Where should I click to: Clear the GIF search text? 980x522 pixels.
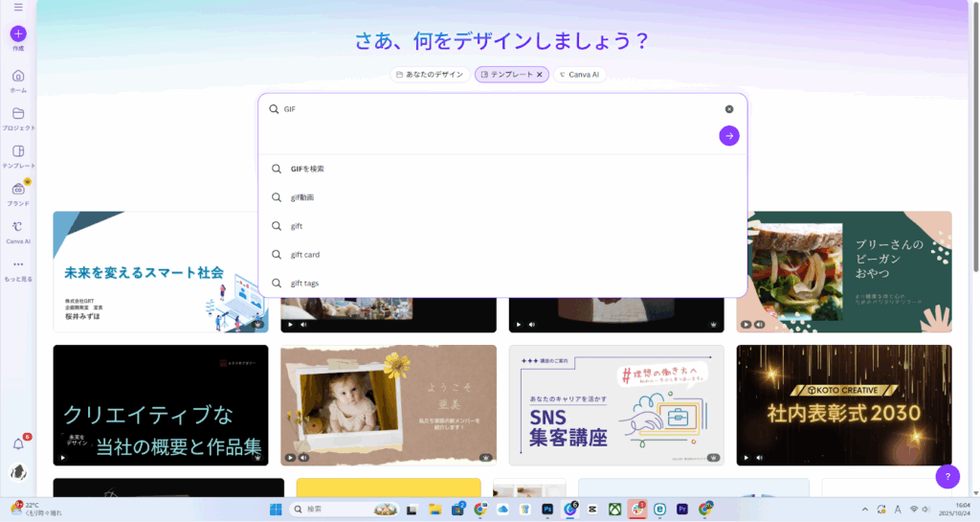click(729, 109)
